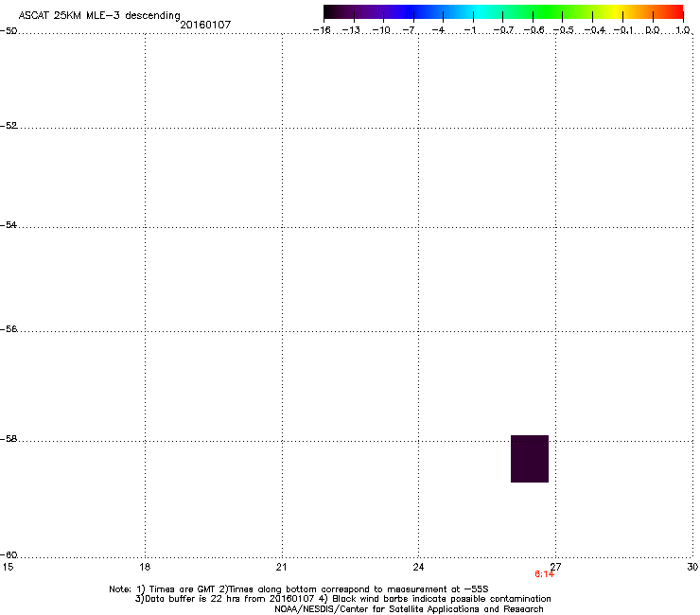
Task: Click the -7 color bar label
Action: 410,30
